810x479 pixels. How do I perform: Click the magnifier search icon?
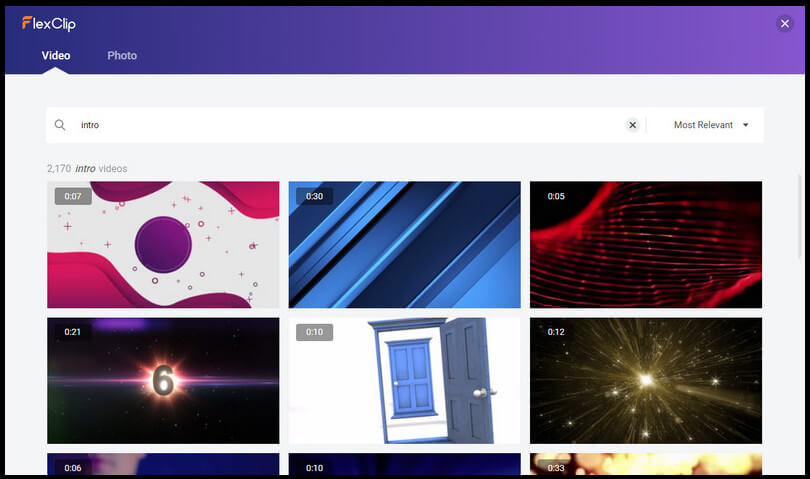point(60,125)
